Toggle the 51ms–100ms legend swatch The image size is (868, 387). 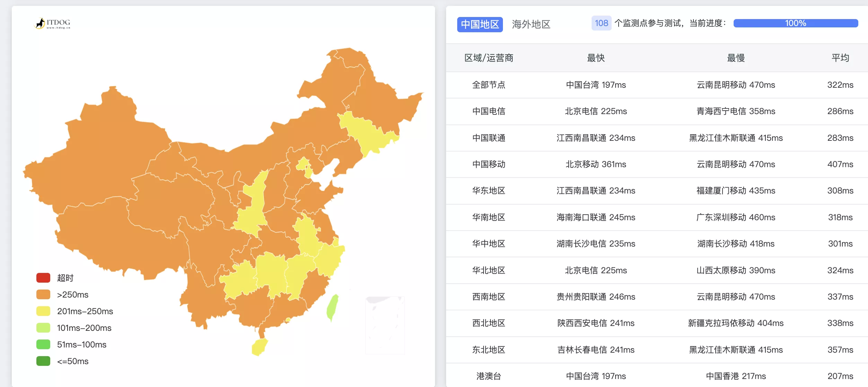point(43,344)
